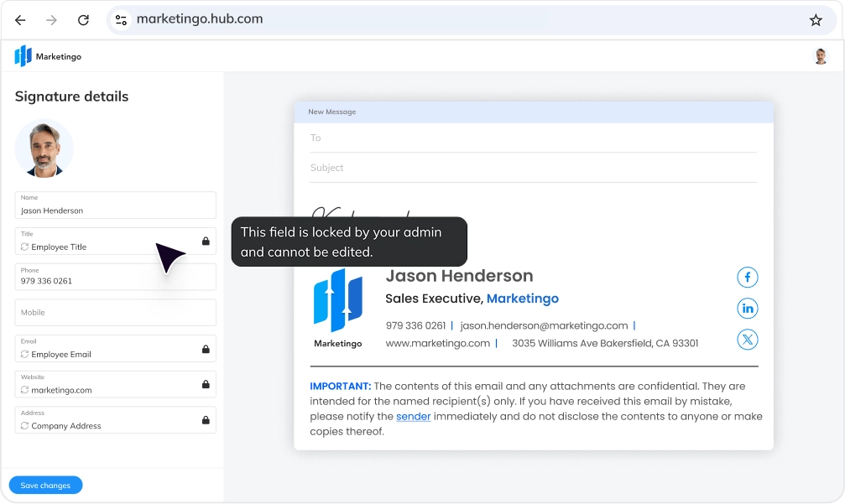Go forward in browser history

(51, 20)
